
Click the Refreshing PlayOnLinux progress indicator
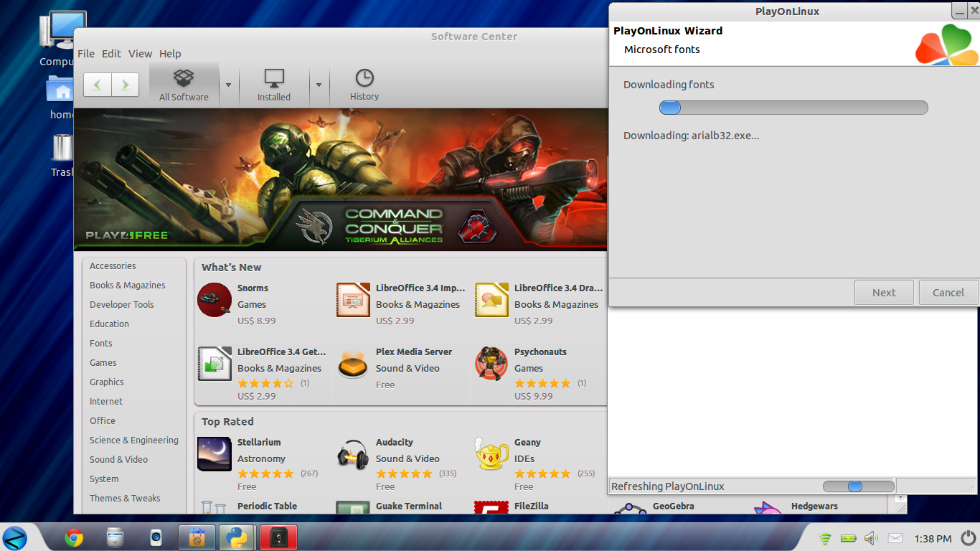859,486
